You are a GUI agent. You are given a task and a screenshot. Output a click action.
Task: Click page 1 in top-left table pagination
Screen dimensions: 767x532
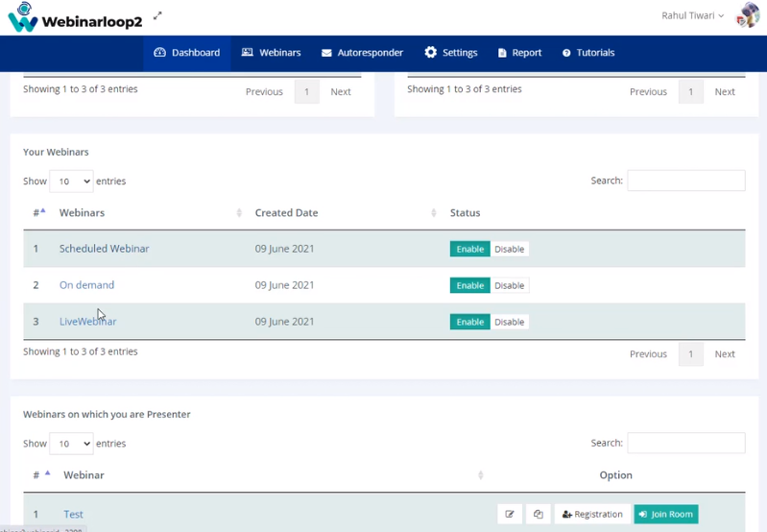306,91
